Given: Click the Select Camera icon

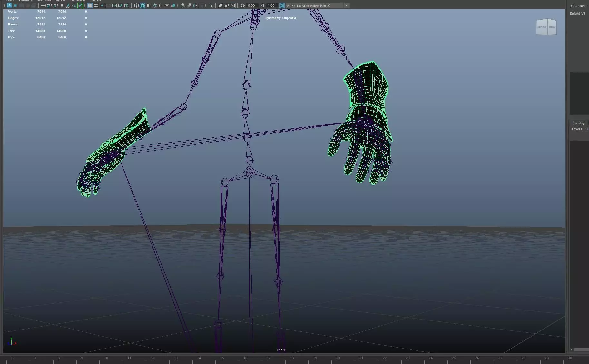Looking at the screenshot, I should pos(43,5).
